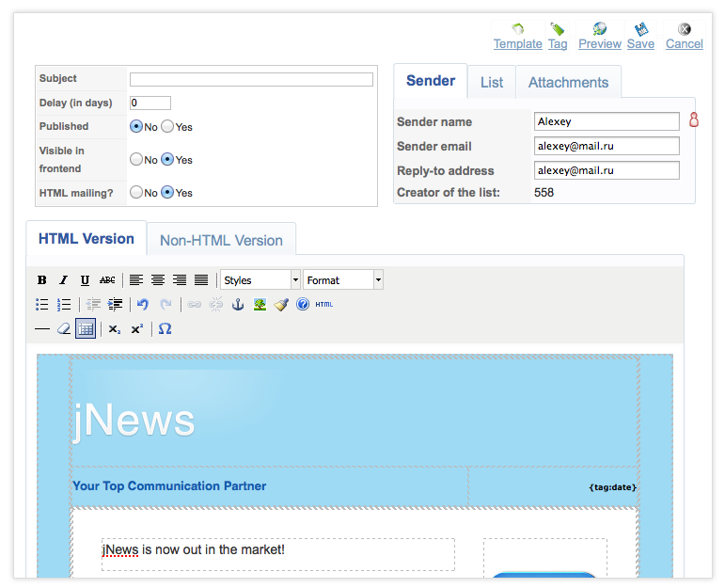This screenshot has width=725, height=588.
Task: Align text left
Action: point(136,280)
